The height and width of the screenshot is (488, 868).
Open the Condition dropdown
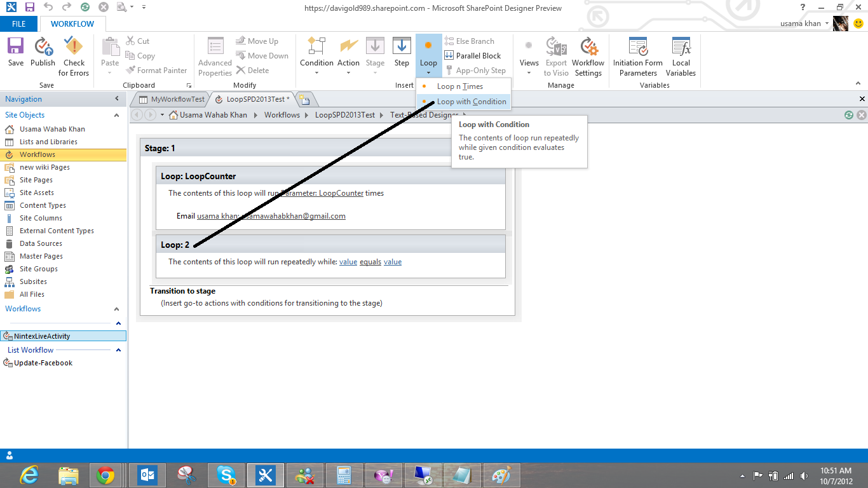pyautogui.click(x=316, y=56)
